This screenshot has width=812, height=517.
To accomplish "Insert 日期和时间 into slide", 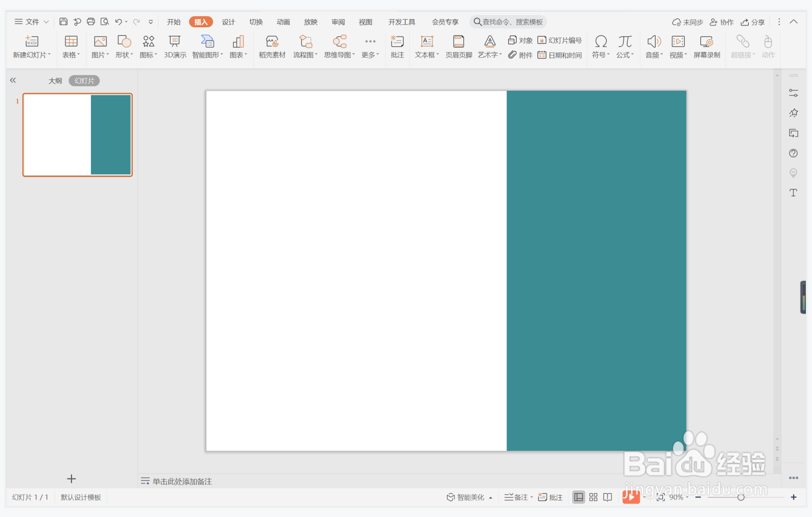I will (x=560, y=55).
